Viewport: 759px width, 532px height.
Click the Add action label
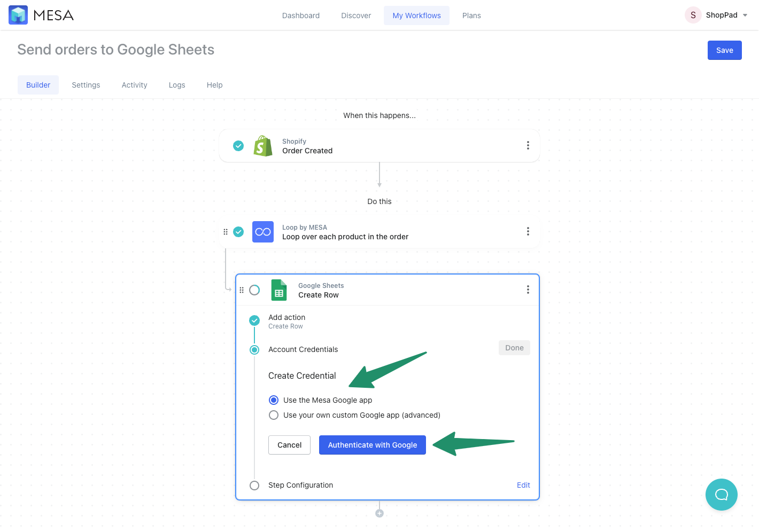tap(287, 317)
